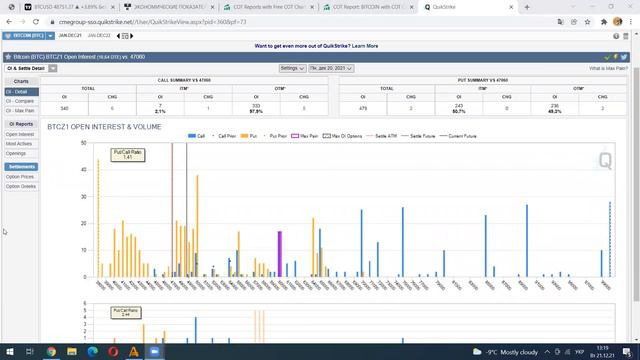Open the BITCOIN (BTC) product dropdown
This screenshot has width=640, height=360.
(x=50, y=36)
